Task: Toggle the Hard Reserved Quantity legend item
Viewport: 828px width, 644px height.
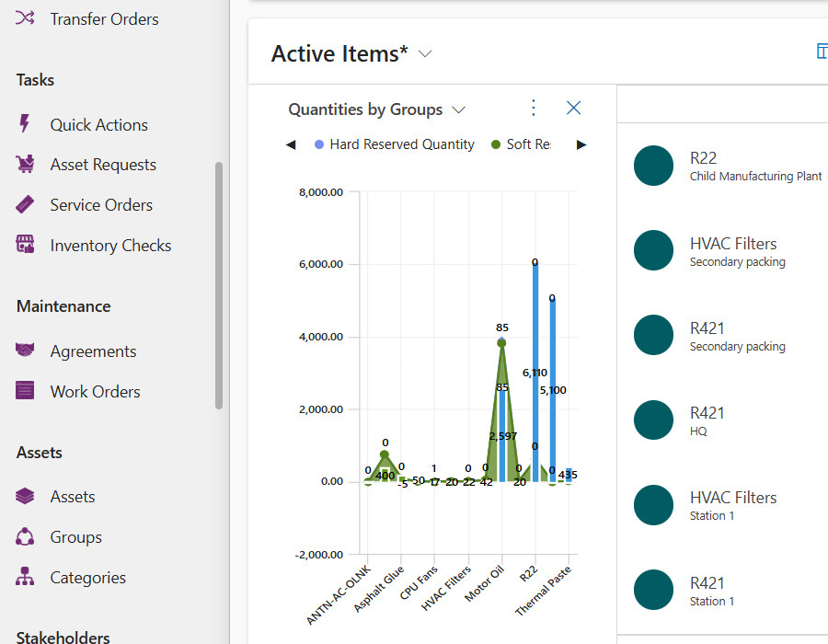Action: point(395,144)
